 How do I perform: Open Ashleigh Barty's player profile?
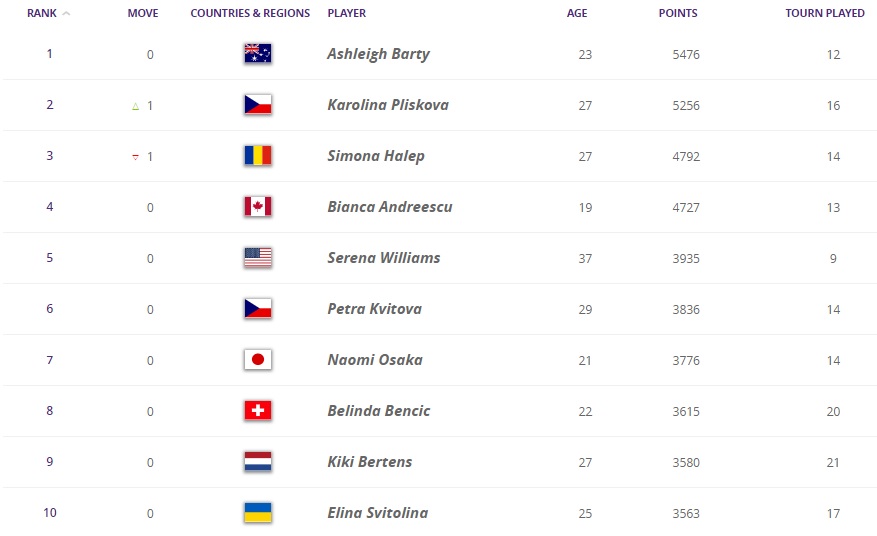click(379, 54)
